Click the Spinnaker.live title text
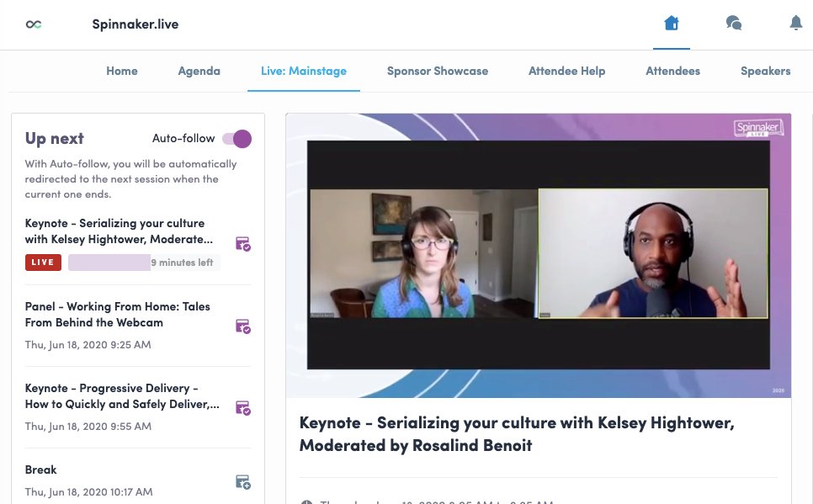 click(135, 24)
